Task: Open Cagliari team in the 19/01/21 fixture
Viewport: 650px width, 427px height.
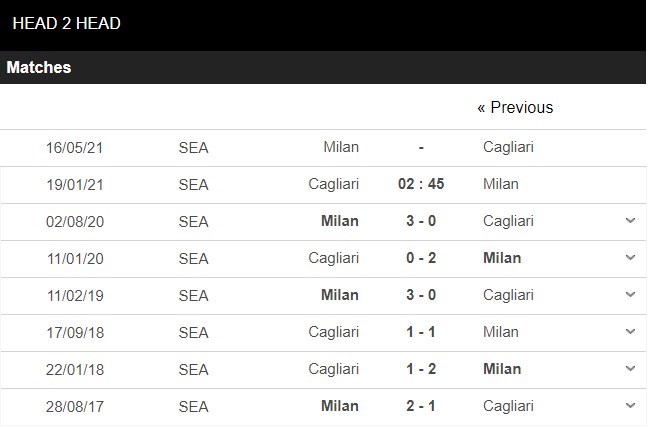Action: point(333,184)
